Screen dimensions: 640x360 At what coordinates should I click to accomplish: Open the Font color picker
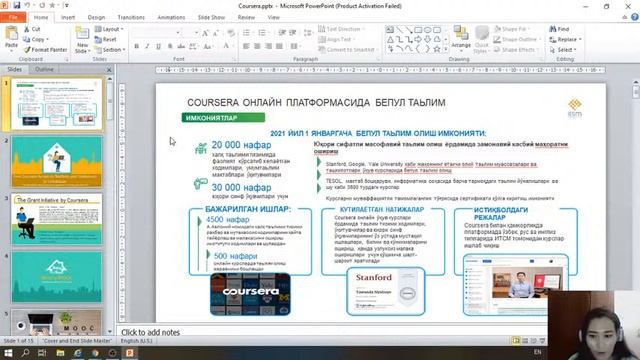228,47
